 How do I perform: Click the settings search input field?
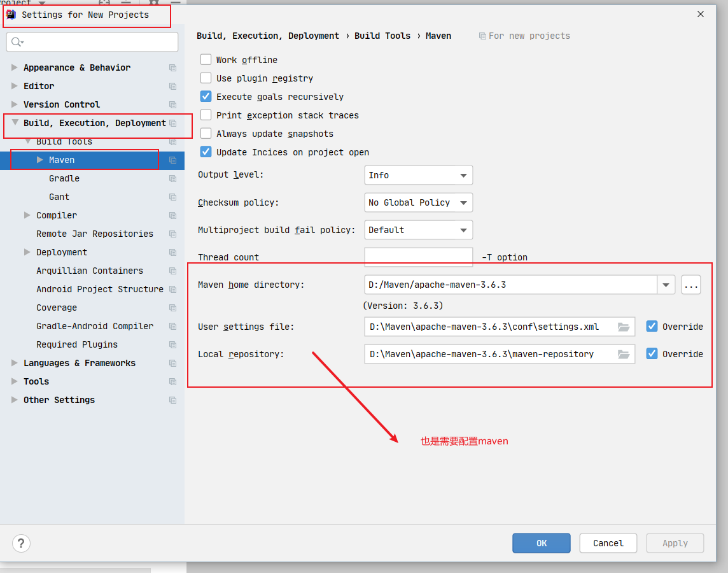[x=92, y=42]
